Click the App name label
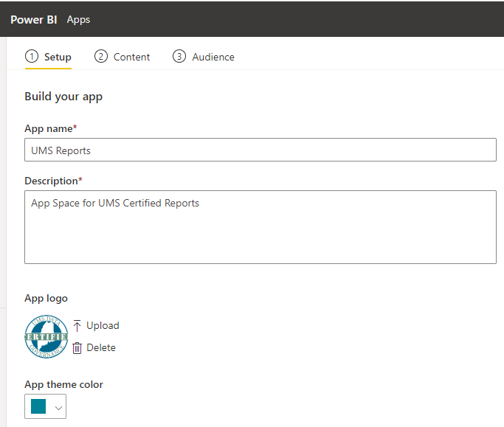Screen dimensions: 504x427 [x=51, y=128]
